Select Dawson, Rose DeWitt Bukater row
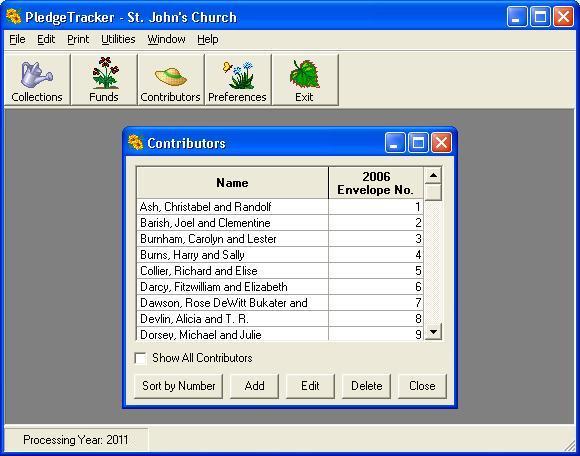Viewport: 580px width, 456px height. click(280, 303)
